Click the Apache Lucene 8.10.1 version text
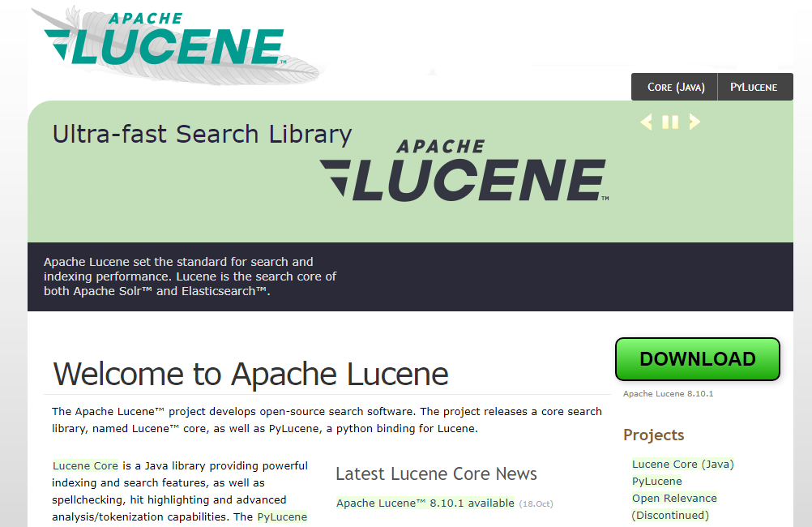This screenshot has height=527, width=812. 668,394
